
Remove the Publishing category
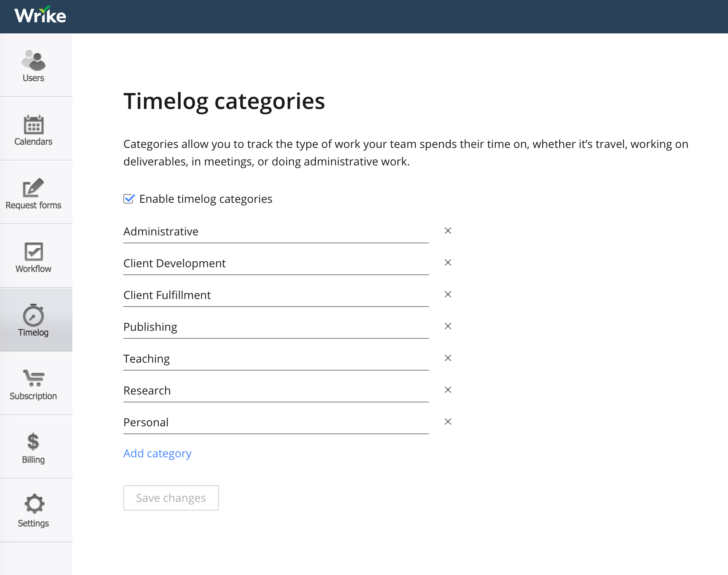(x=448, y=326)
